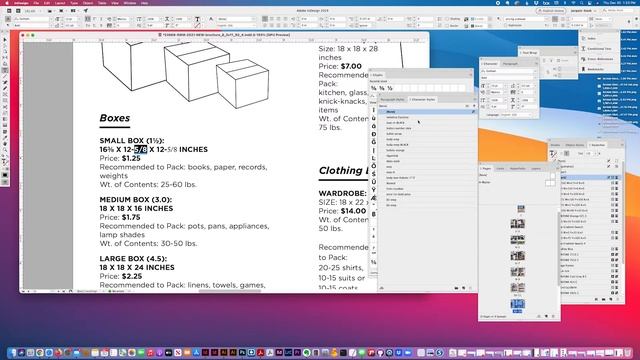Toggle the Hyphenate checkbox
The image size is (640, 360).
pos(506,25)
